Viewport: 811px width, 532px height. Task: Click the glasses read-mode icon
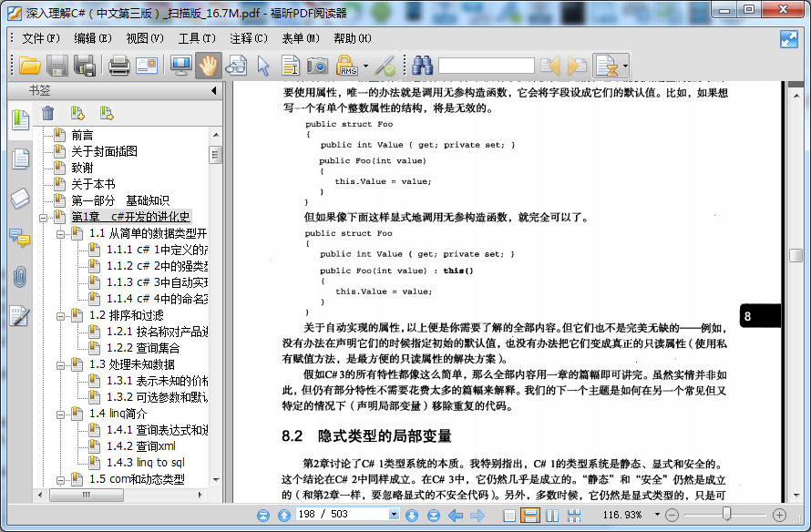(236, 66)
